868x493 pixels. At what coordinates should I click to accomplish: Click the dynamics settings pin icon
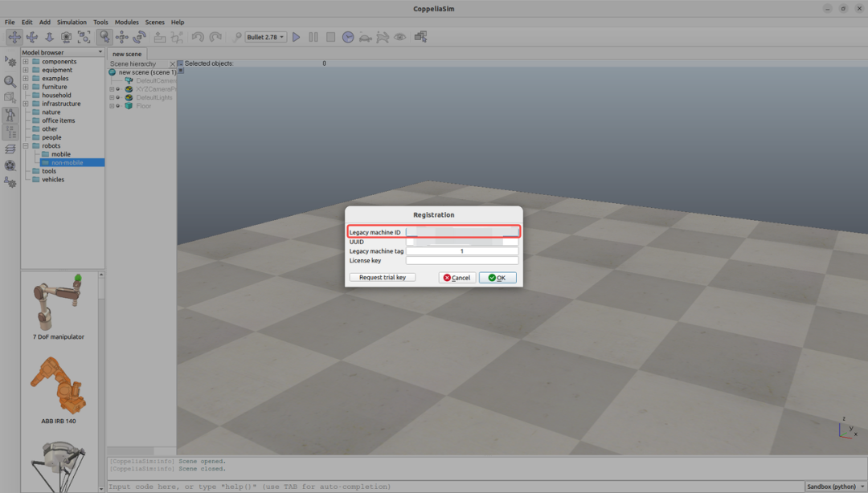point(236,37)
